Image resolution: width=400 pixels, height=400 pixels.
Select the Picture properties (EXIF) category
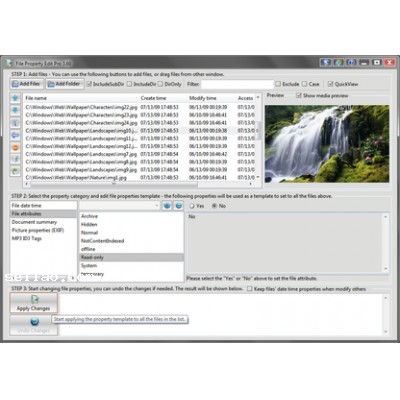pos(43,230)
